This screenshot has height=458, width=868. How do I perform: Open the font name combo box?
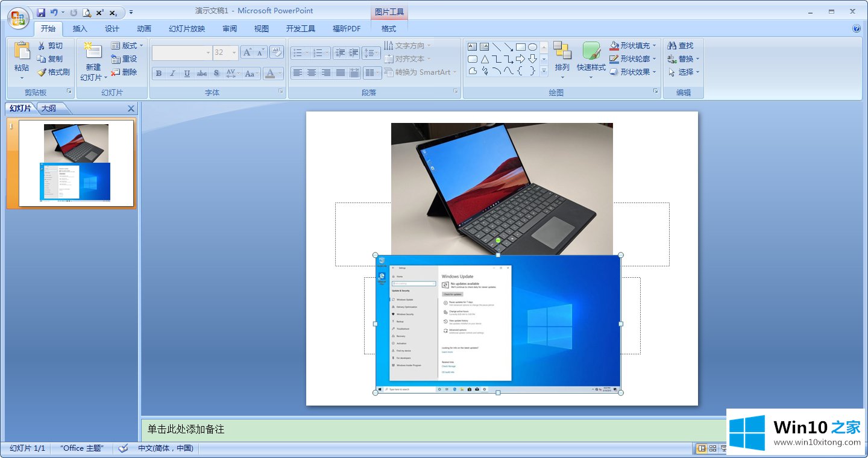pyautogui.click(x=181, y=52)
